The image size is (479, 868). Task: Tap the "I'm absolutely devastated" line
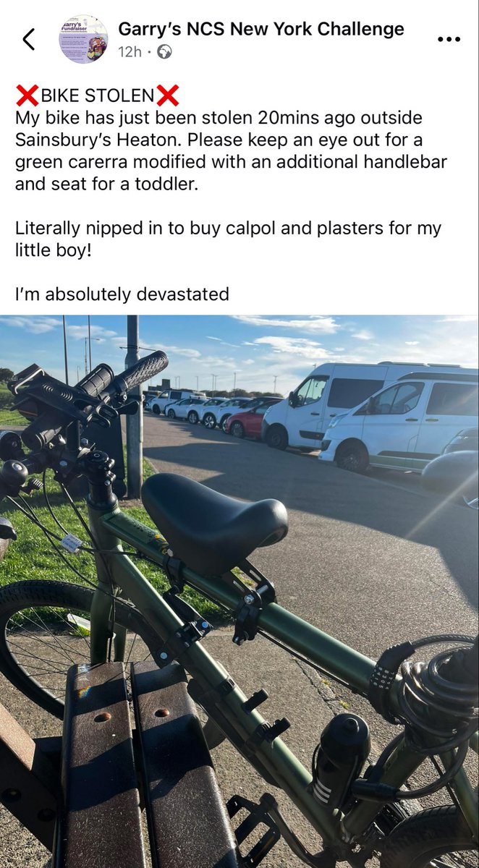click(x=122, y=294)
